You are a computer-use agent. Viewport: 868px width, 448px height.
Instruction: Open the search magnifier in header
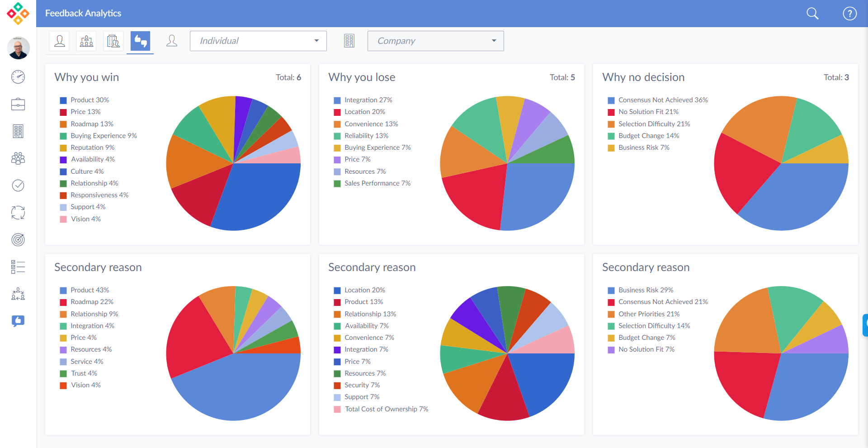pos(812,14)
